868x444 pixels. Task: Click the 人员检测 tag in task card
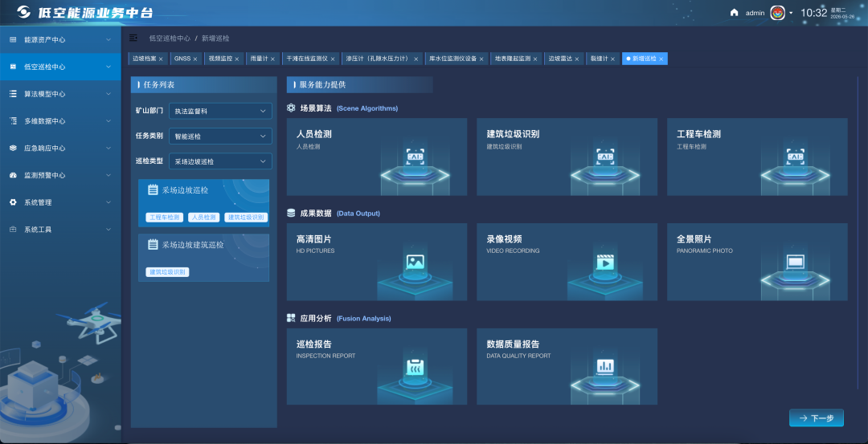(x=203, y=218)
